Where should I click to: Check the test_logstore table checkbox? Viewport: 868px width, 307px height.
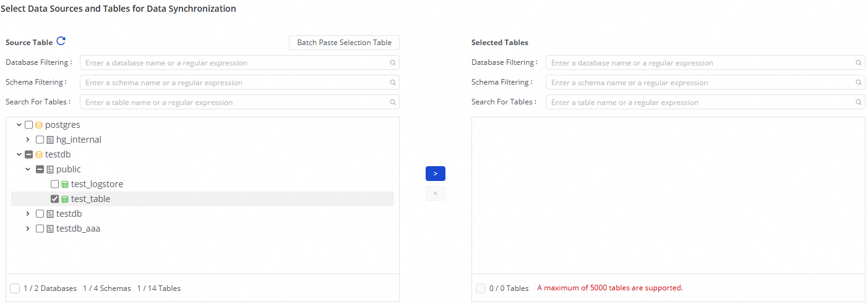tap(55, 184)
